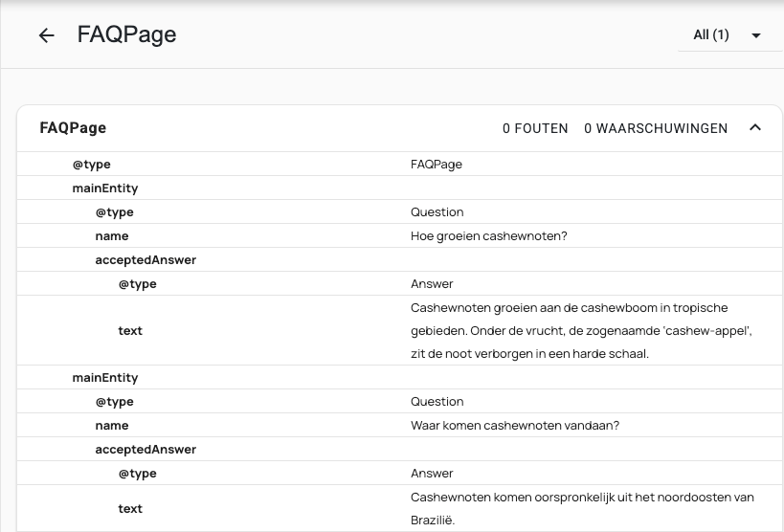Image resolution: width=784 pixels, height=532 pixels.
Task: Click the name label above first acceptedAnswer
Action: [112, 235]
